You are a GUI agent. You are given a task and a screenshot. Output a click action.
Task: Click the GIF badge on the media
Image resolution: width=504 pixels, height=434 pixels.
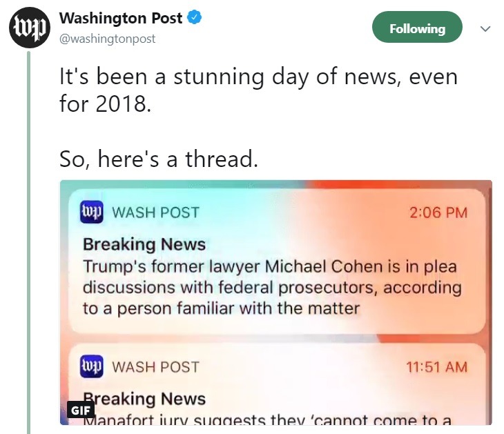[81, 409]
